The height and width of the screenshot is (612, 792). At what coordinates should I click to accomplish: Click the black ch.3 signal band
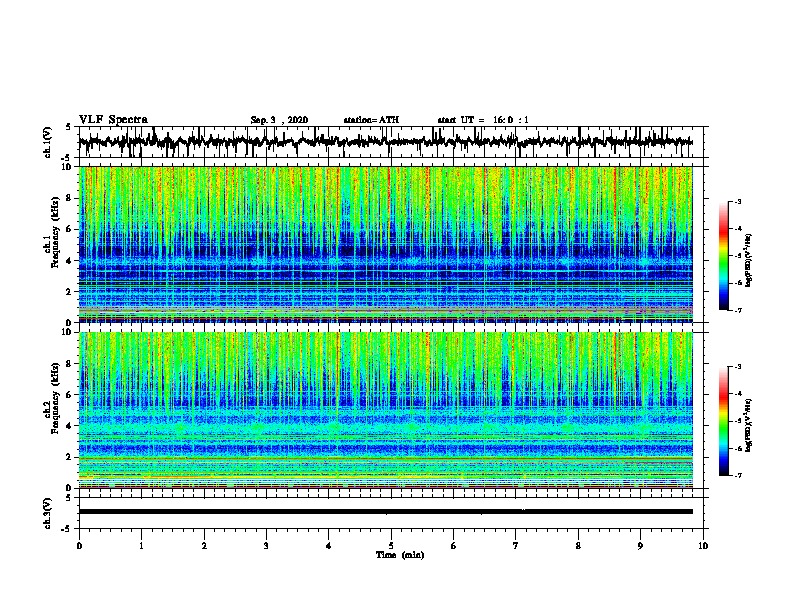386,512
